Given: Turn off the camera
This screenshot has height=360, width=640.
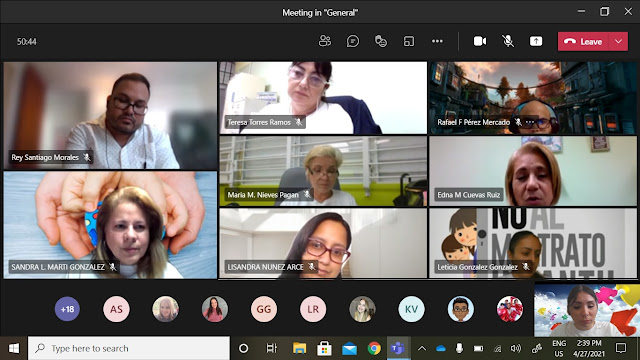Looking at the screenshot, I should pos(480,41).
